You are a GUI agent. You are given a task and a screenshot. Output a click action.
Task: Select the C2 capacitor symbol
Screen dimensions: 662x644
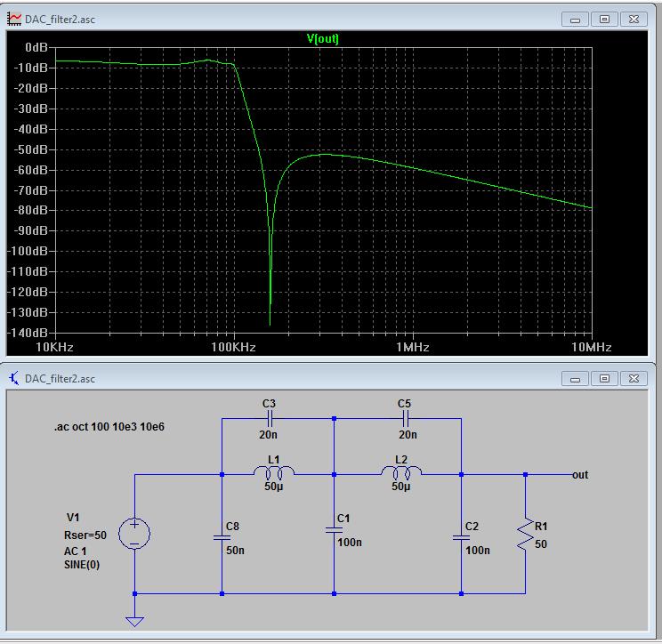point(461,537)
